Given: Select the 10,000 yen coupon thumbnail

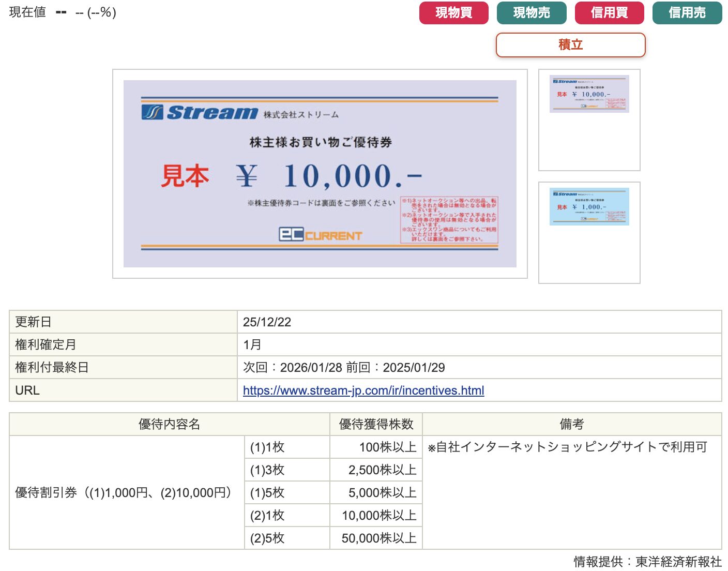Looking at the screenshot, I should 589,94.
